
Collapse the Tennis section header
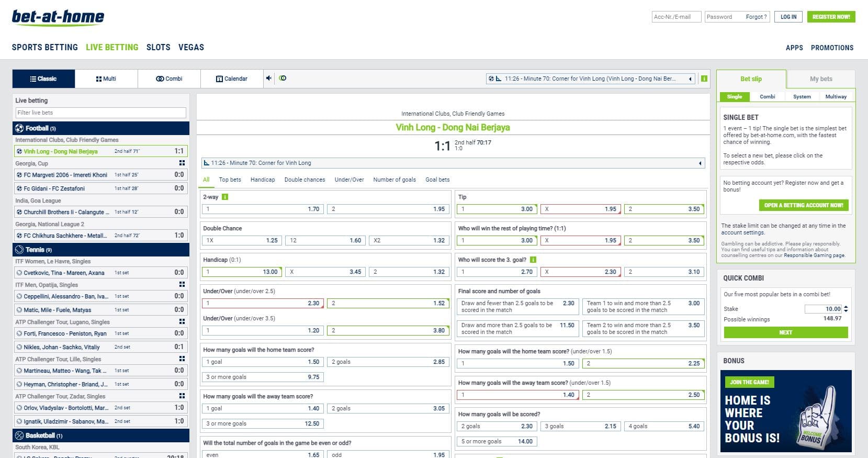[x=101, y=250]
